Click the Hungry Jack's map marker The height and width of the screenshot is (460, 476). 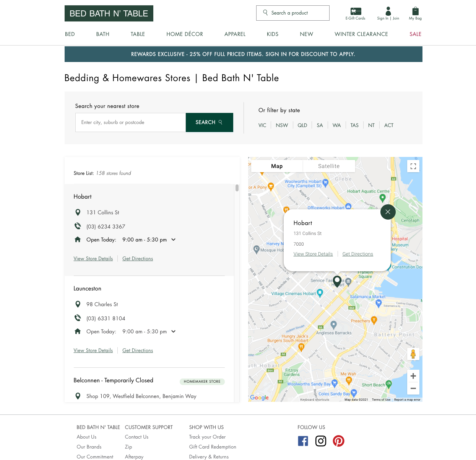[x=301, y=347]
